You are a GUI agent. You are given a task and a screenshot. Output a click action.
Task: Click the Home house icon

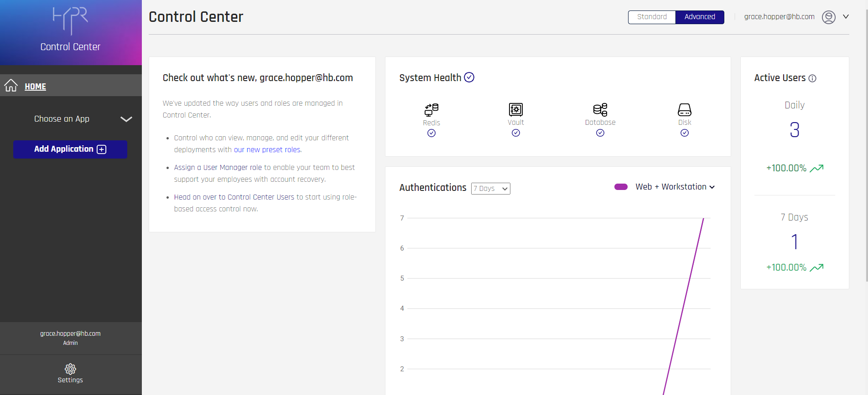[x=11, y=85]
